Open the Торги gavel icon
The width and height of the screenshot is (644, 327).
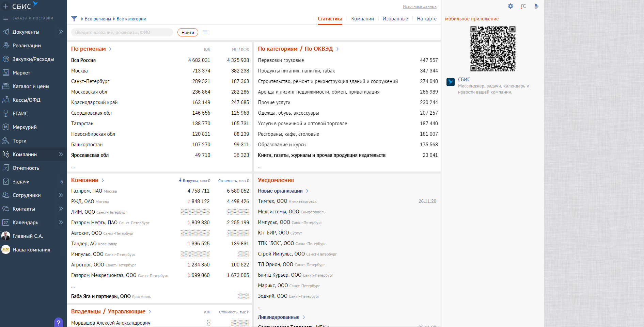coord(6,141)
